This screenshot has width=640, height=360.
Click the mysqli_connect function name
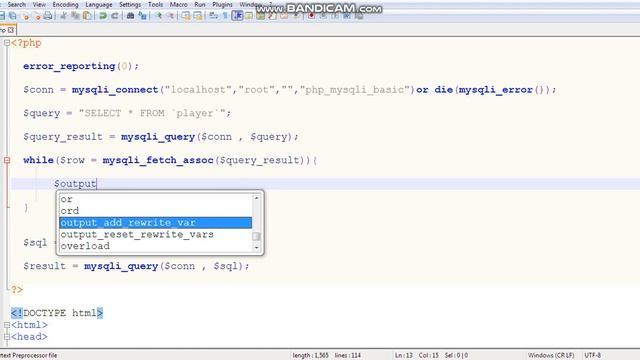(x=115, y=90)
